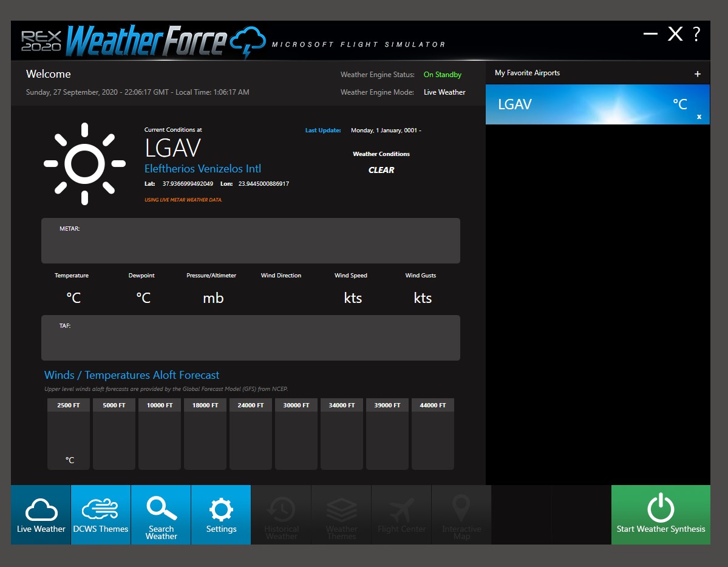The image size is (728, 567).
Task: Remove LGAV from My Favorite Airports
Action: coord(699,117)
